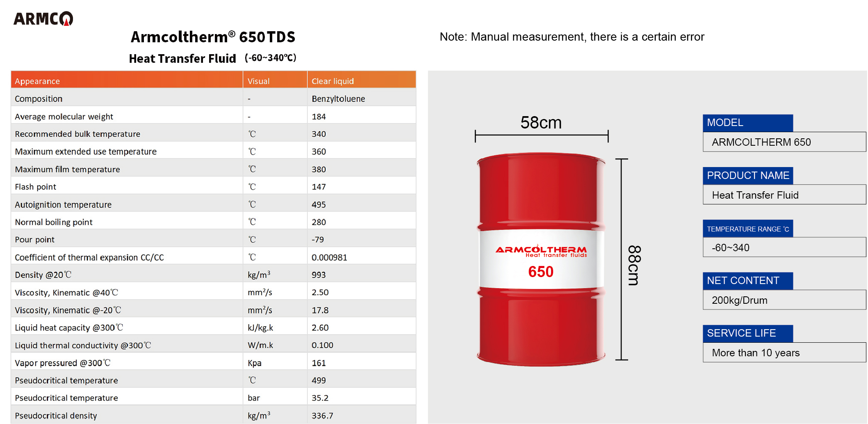
Task: Click the value '360'
Action: pyautogui.click(x=319, y=152)
